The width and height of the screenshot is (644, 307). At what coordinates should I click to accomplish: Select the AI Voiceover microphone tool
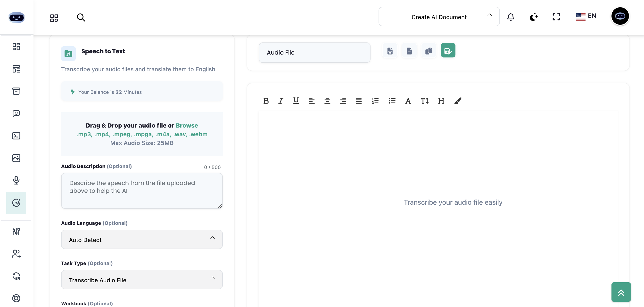pyautogui.click(x=16, y=180)
